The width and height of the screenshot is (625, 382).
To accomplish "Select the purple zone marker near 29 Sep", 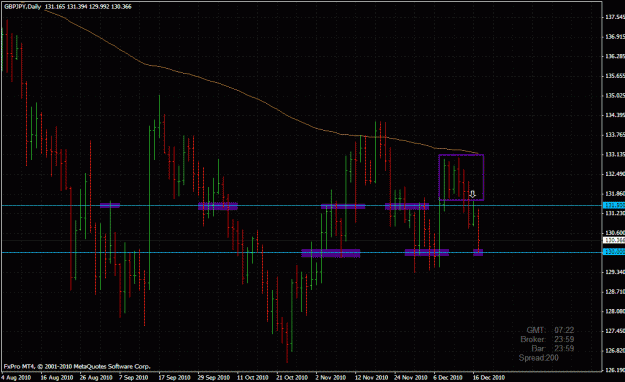I will point(218,206).
